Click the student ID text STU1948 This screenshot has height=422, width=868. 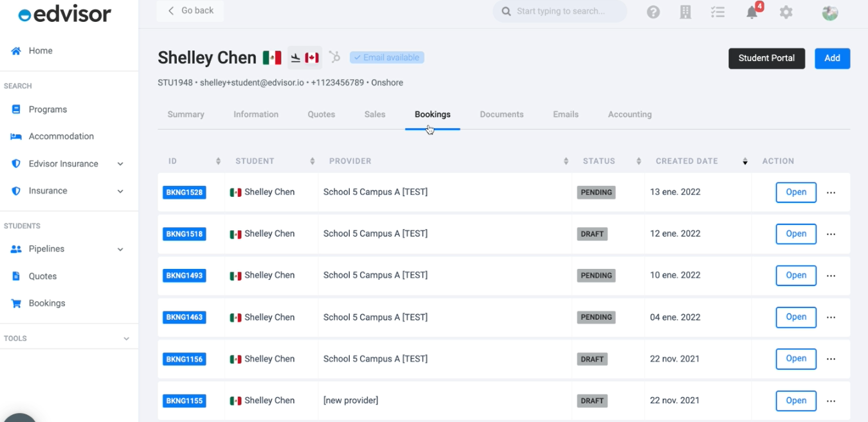coord(176,82)
